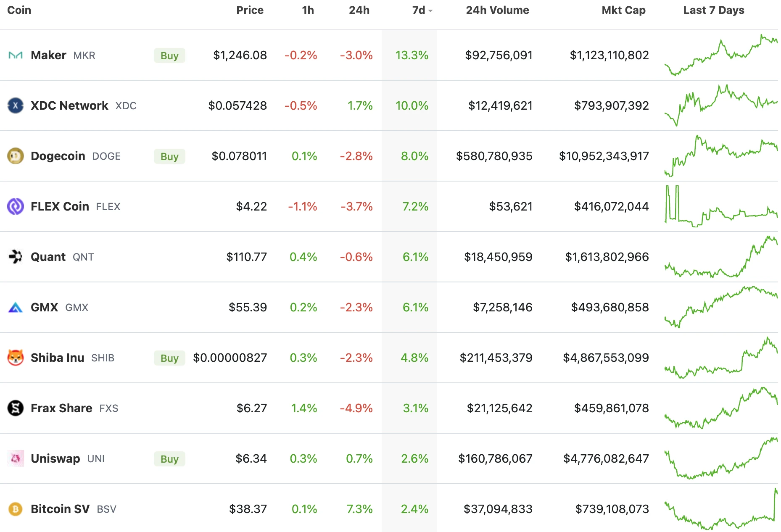Select the Shiba Inu logo icon
The width and height of the screenshot is (781, 532).
[x=16, y=358]
